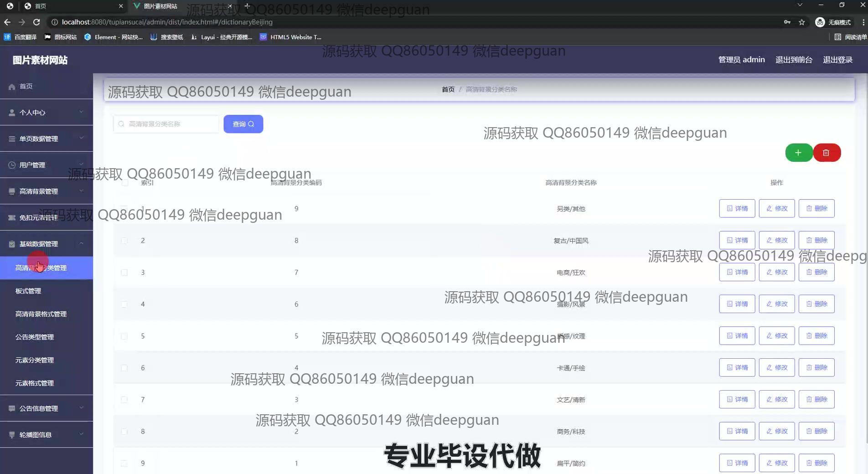
Task: Expand the 公告信息管理 menu chevron
Action: [x=81, y=408]
